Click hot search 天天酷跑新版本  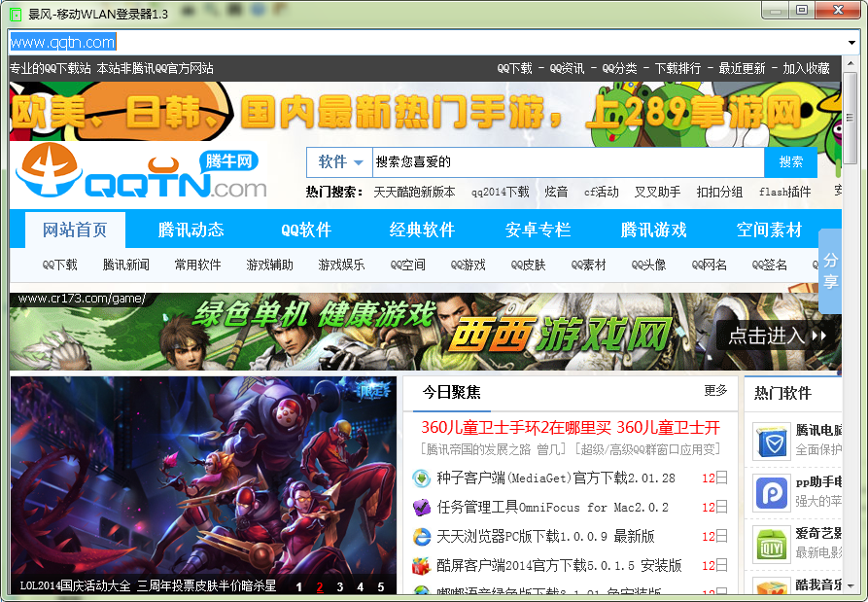(414, 192)
